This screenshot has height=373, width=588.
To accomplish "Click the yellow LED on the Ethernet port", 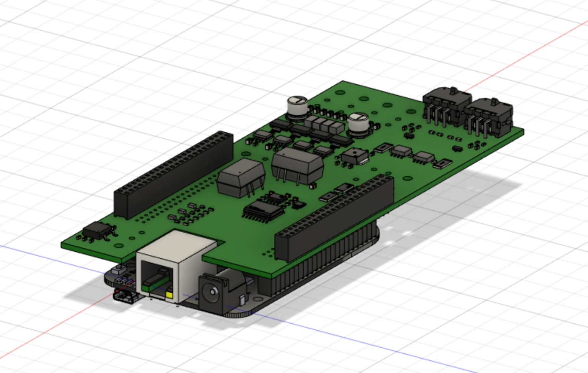I will (x=170, y=295).
